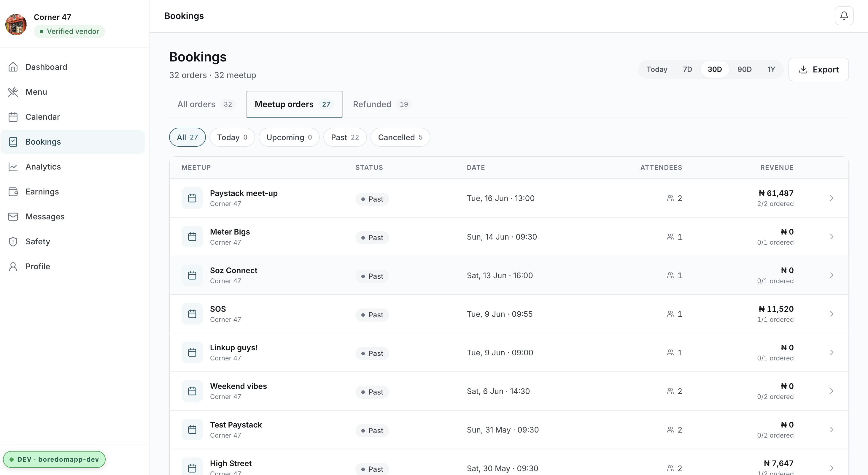
Task: Go to Dashboard in sidebar
Action: tap(73, 67)
